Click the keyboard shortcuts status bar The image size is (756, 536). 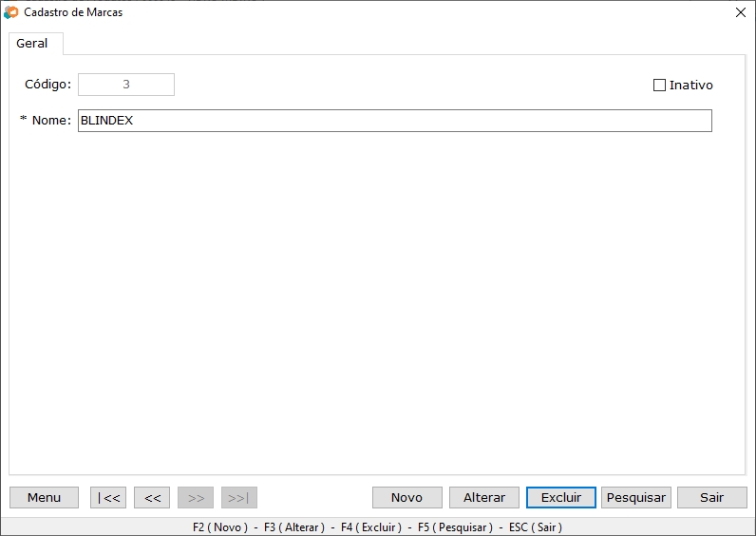click(377, 526)
